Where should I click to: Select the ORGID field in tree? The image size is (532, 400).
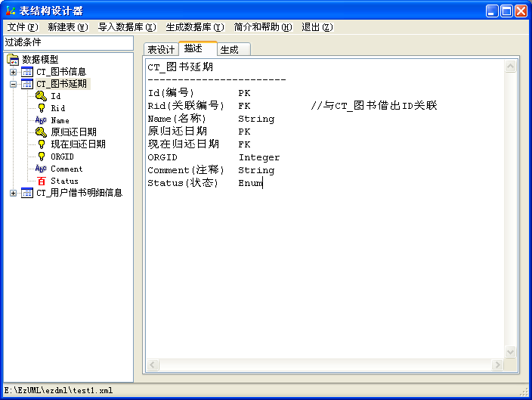(62, 157)
